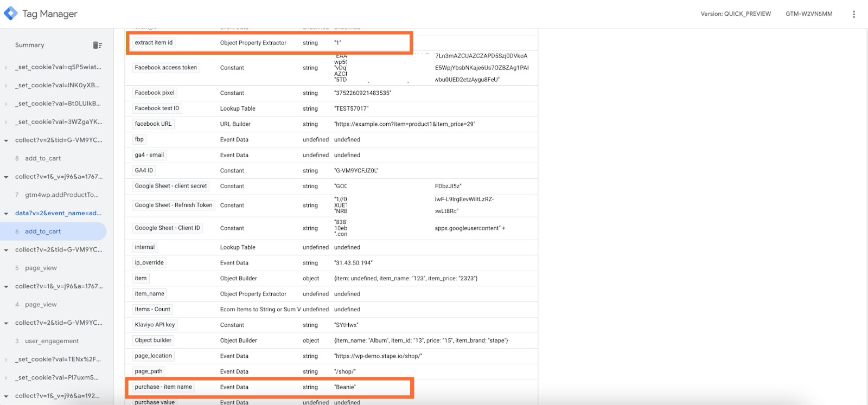Expand the _set_cookie?val=3WZgaYK request
Viewport: 868px width, 405px height.
tap(6, 123)
